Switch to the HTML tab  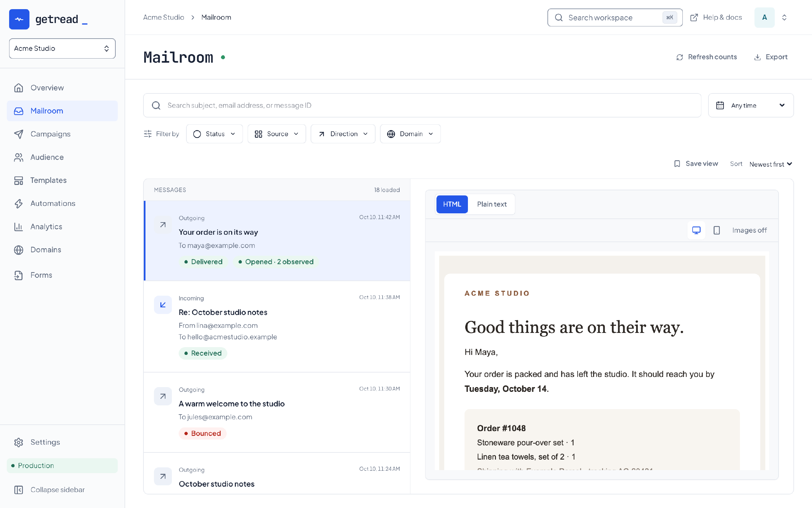click(452, 204)
